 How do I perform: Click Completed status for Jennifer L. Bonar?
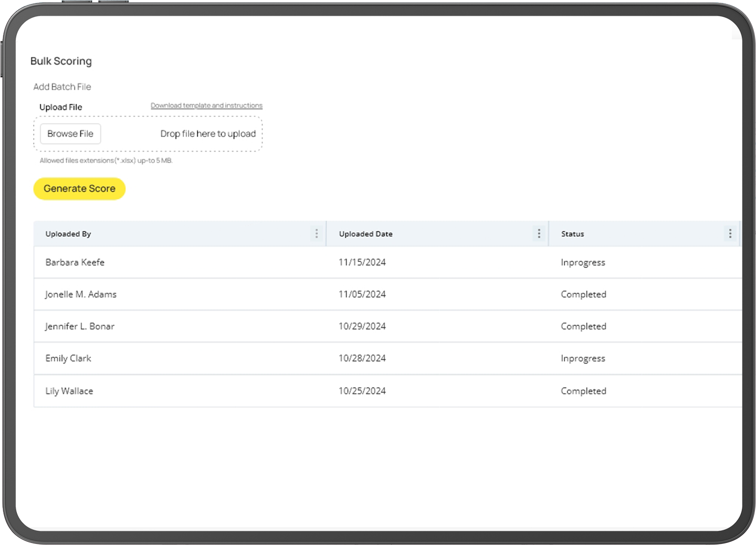tap(583, 327)
